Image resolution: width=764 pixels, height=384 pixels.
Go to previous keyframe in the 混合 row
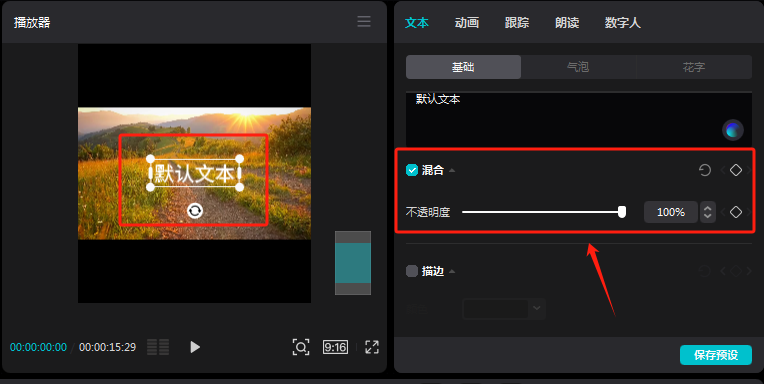tap(723, 170)
